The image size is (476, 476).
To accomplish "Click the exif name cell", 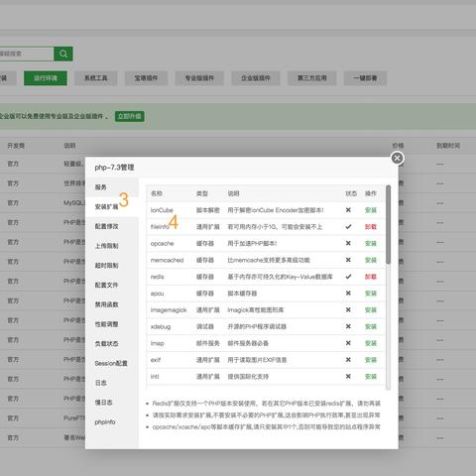I will tap(156, 360).
